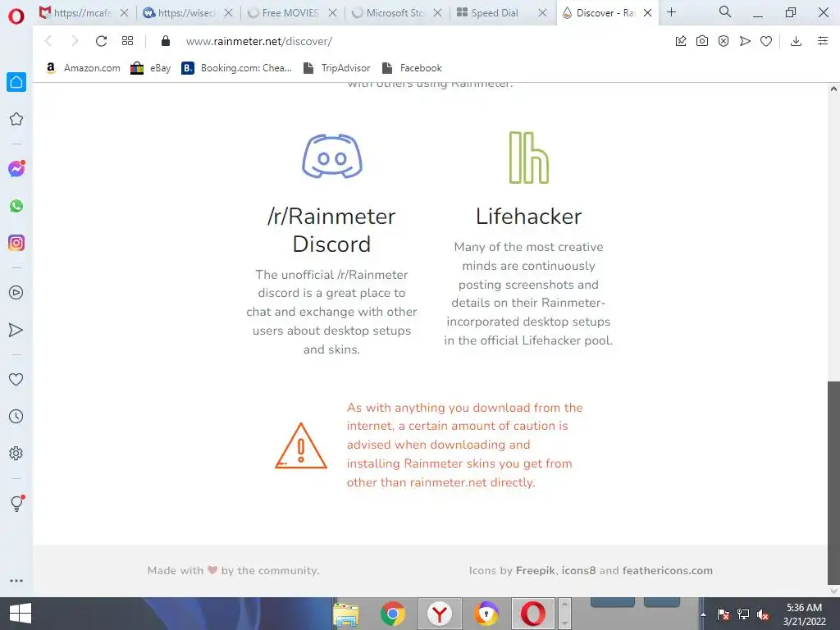
Task: Open the Easy Setup menu
Action: 823,41
